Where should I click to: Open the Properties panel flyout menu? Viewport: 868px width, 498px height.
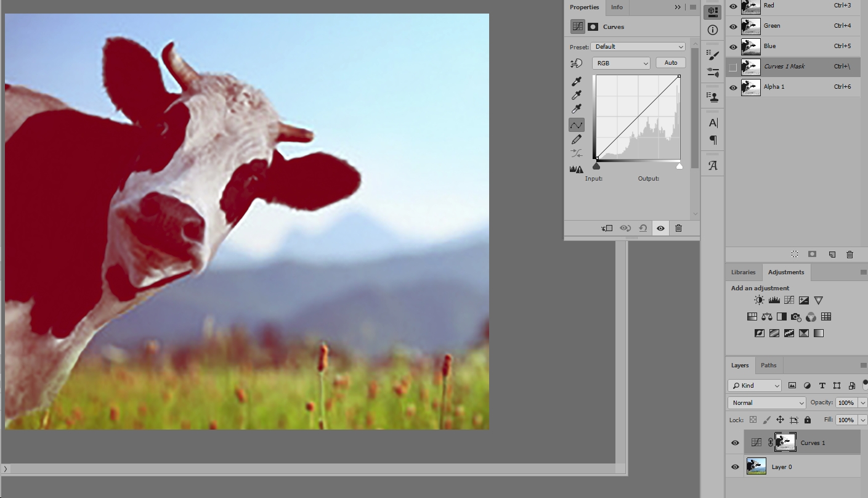(x=693, y=7)
